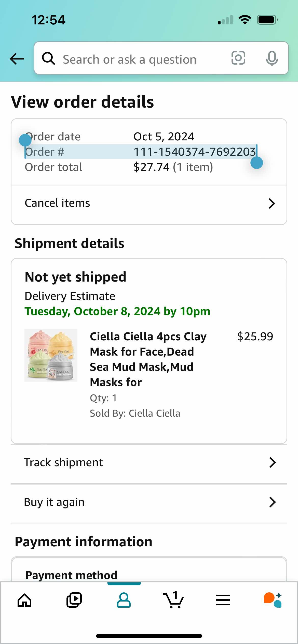Tap the camera lens search icon
The image size is (298, 644).
pos(238,58)
